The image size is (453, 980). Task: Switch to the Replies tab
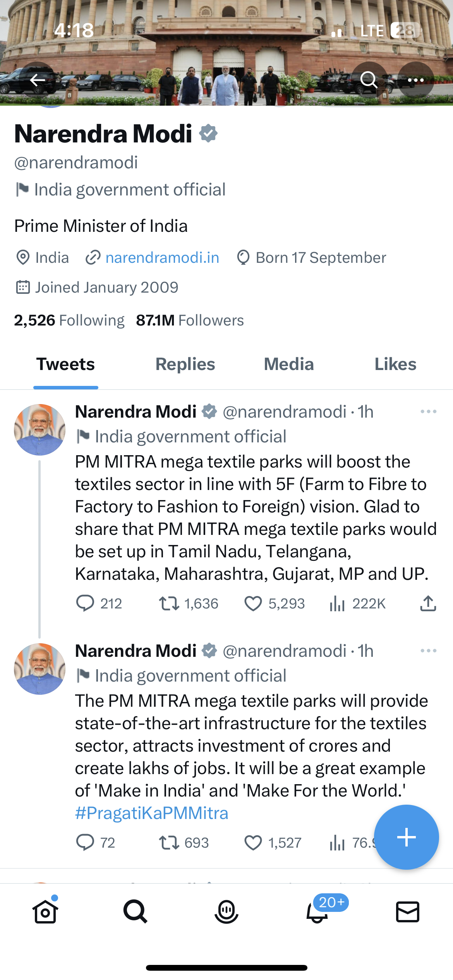tap(185, 364)
